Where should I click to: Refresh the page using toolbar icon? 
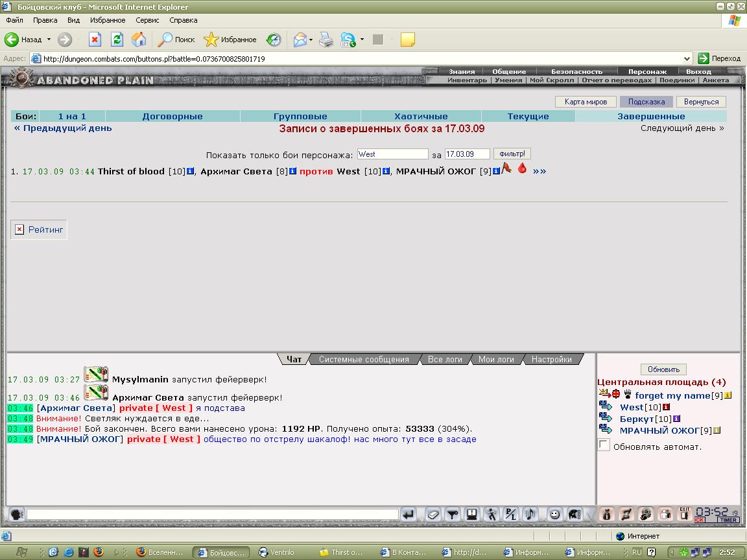[x=117, y=40]
